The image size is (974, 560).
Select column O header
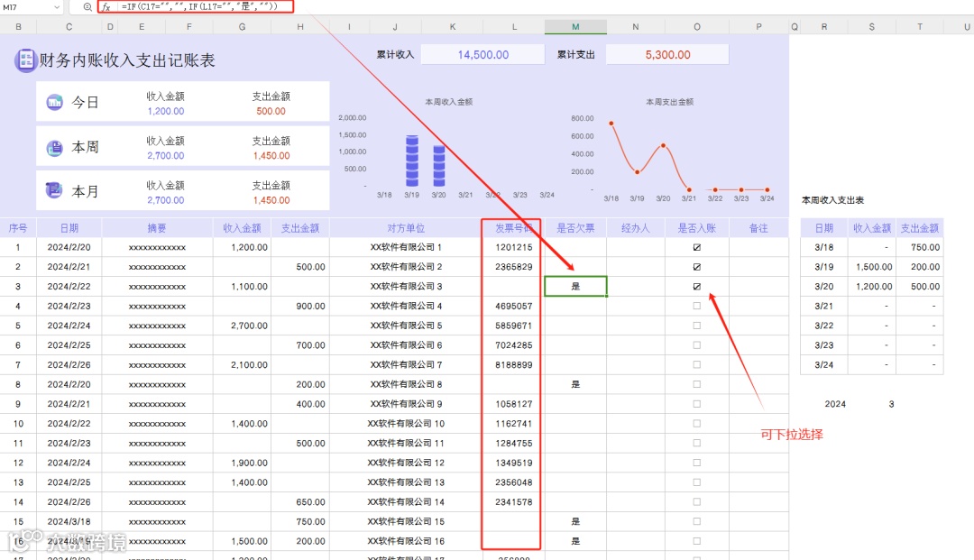[697, 27]
